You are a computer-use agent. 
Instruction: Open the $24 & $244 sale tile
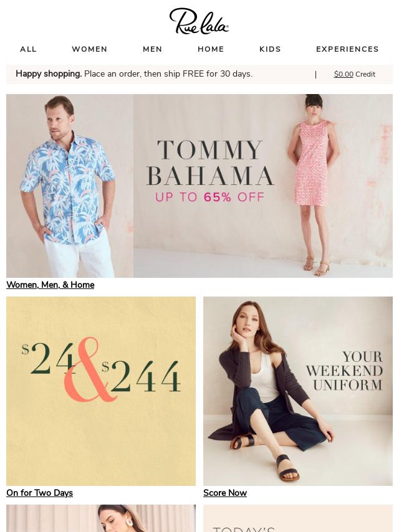[101, 391]
